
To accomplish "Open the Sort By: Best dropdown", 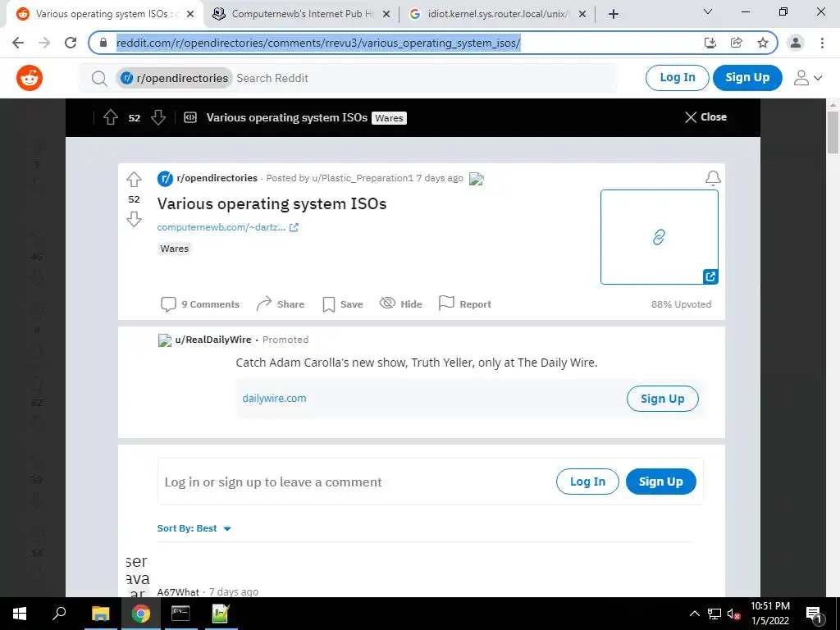I will (x=194, y=528).
